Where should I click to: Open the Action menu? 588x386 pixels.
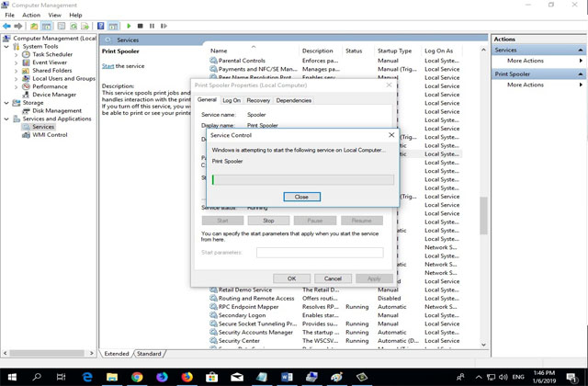click(31, 15)
